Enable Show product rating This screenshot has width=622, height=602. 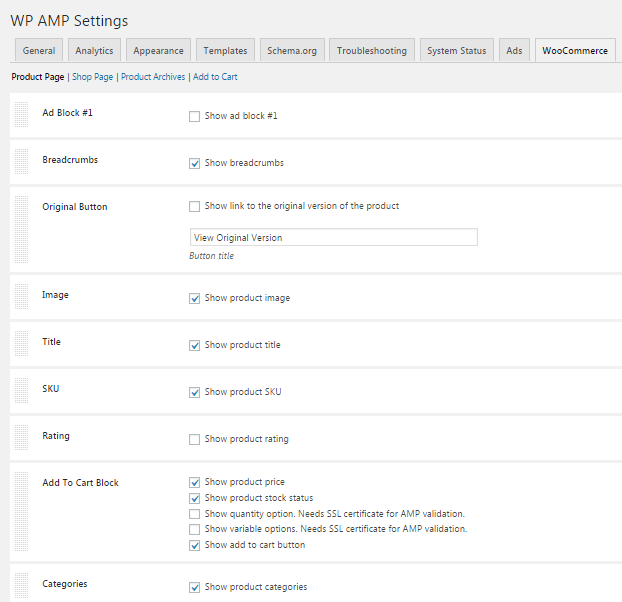(194, 439)
